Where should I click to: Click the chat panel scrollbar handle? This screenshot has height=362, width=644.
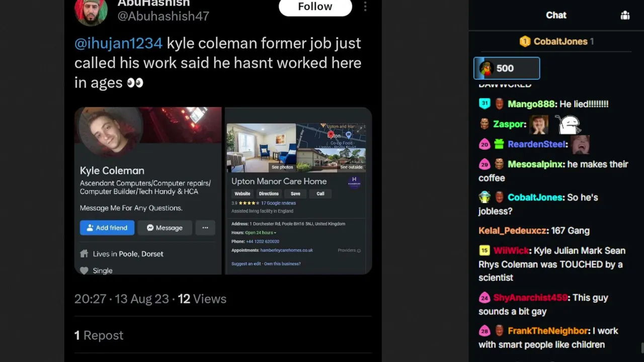pyautogui.click(x=642, y=348)
